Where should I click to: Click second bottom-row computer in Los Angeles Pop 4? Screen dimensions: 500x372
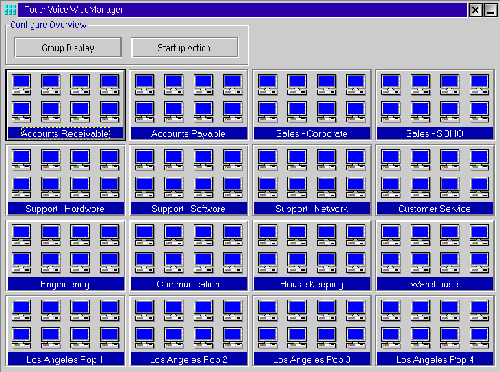420,338
